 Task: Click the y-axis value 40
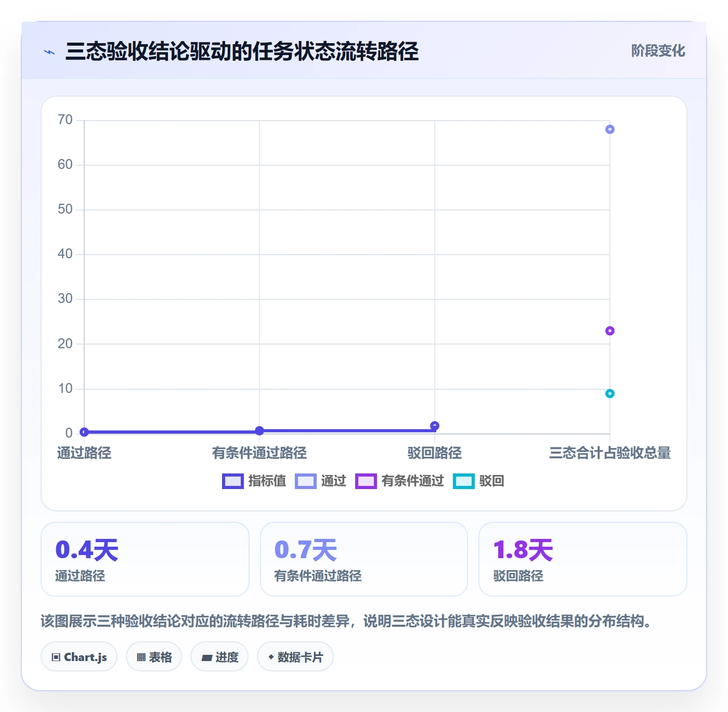click(x=65, y=254)
